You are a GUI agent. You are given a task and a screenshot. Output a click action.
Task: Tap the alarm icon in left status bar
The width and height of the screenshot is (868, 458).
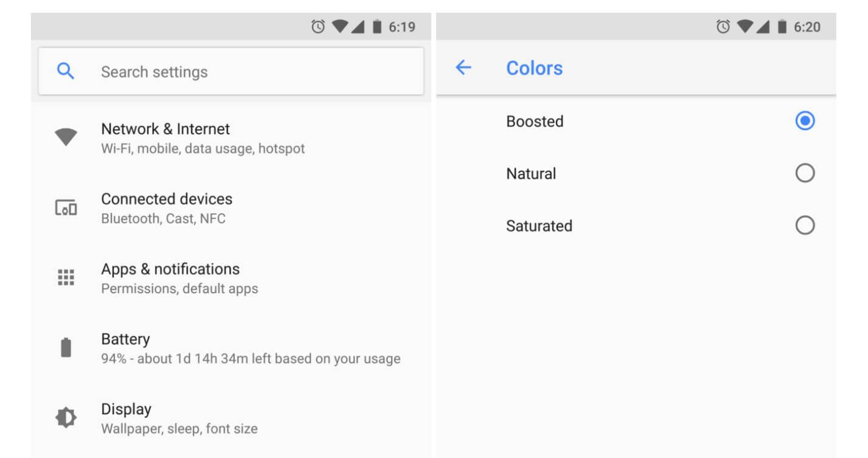[318, 27]
